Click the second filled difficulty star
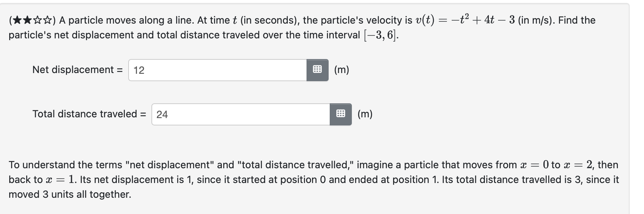 coord(27,20)
